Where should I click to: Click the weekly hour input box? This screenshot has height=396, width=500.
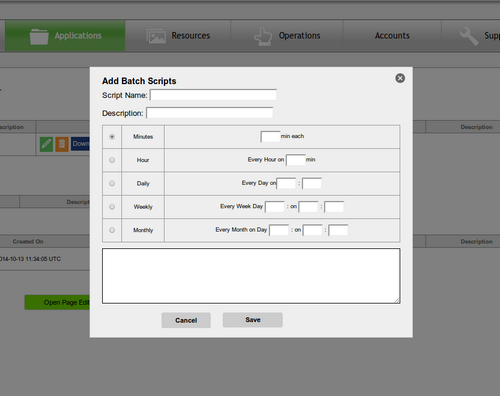[x=308, y=207]
